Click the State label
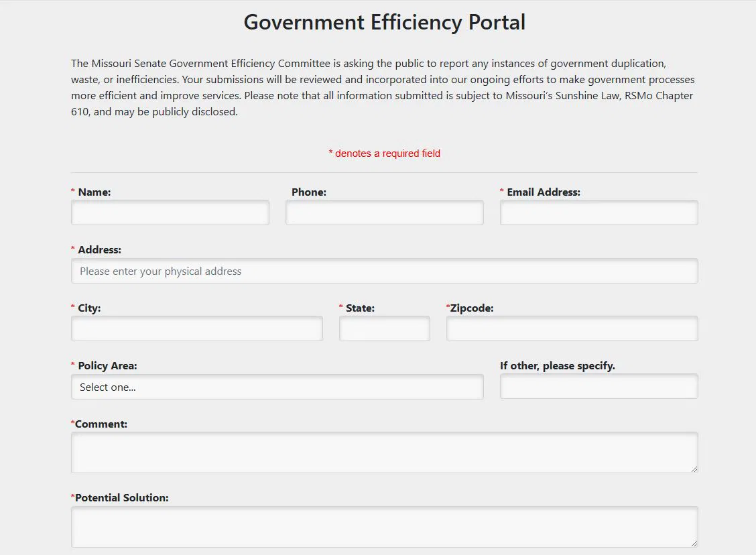This screenshot has height=555, width=756. pyautogui.click(x=360, y=308)
